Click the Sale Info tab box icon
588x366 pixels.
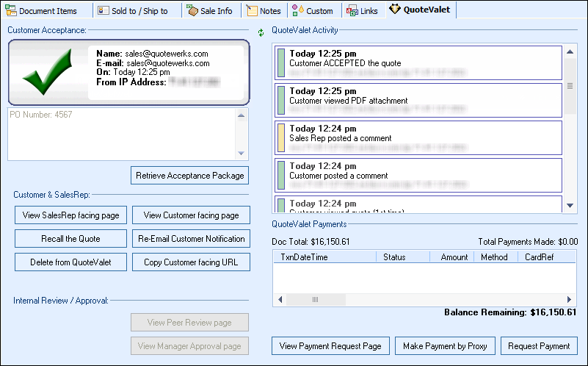click(x=192, y=10)
